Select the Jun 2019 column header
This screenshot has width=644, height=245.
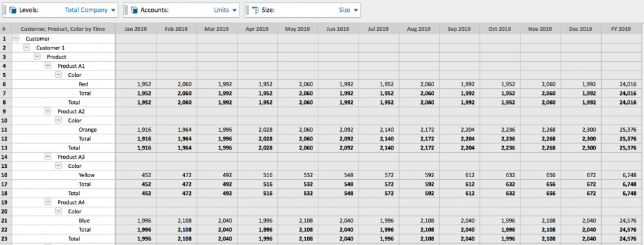point(338,29)
